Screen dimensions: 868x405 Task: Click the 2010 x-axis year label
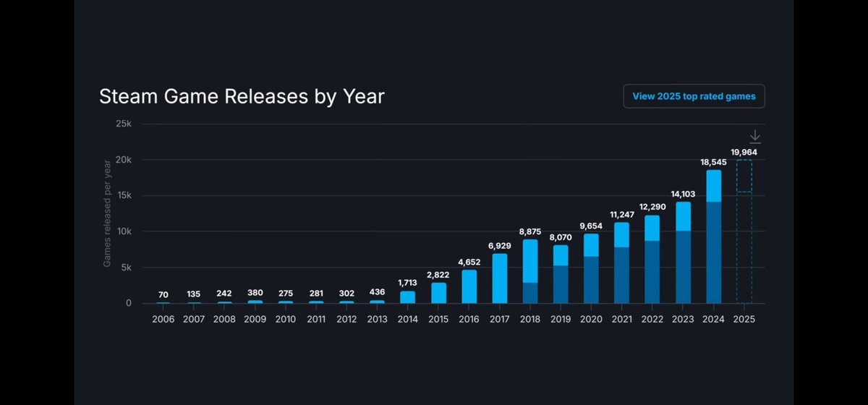pos(286,319)
